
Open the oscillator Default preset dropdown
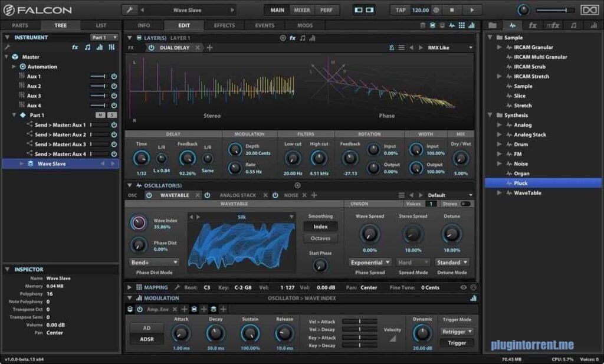click(449, 195)
